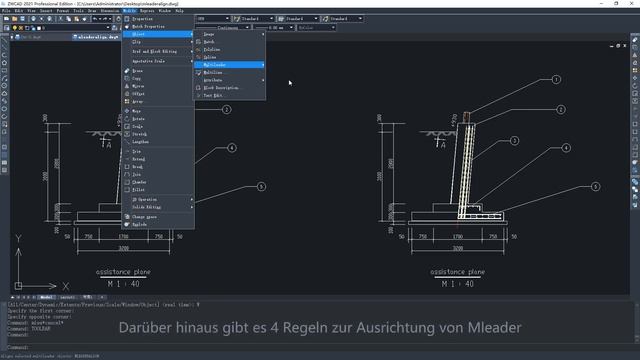Select the Trim command
The width and height of the screenshot is (640, 360).
tap(158, 151)
